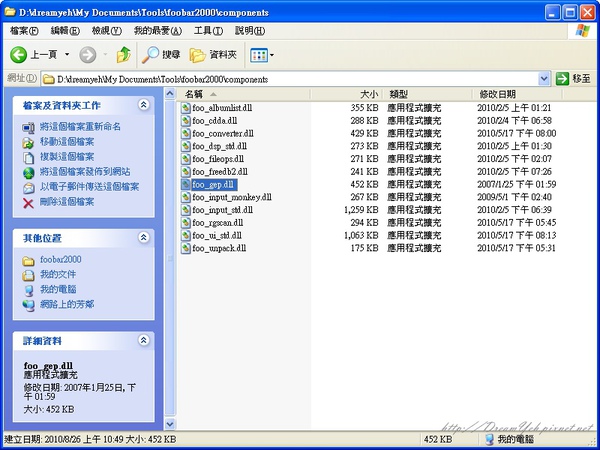Click 將這個檔案重新命名 rename link
The width and height of the screenshot is (600, 450).
(x=80, y=127)
